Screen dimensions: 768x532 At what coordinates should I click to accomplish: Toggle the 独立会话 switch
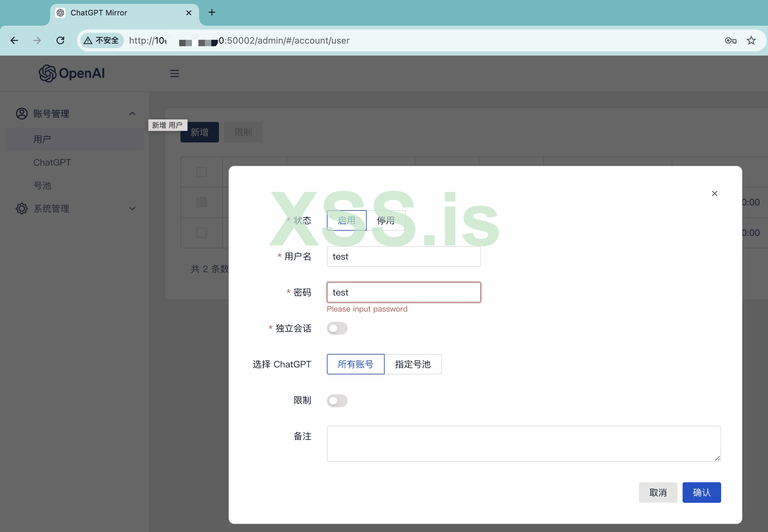337,328
